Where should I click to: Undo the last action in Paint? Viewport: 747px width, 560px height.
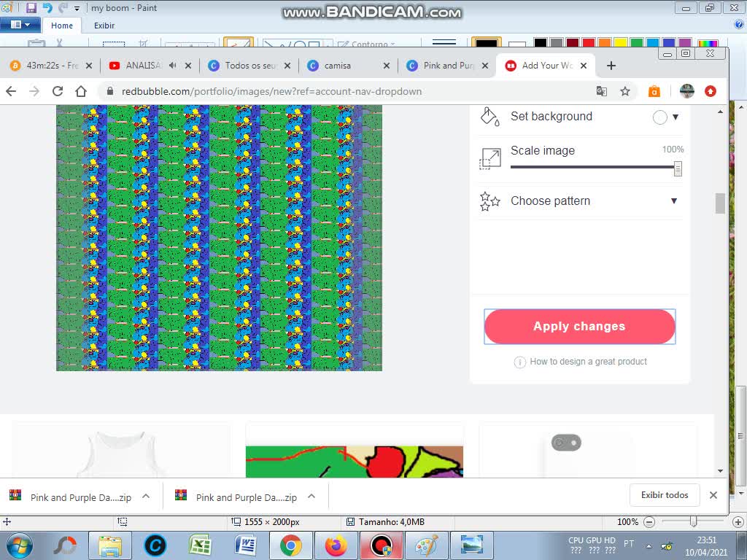pyautogui.click(x=47, y=7)
